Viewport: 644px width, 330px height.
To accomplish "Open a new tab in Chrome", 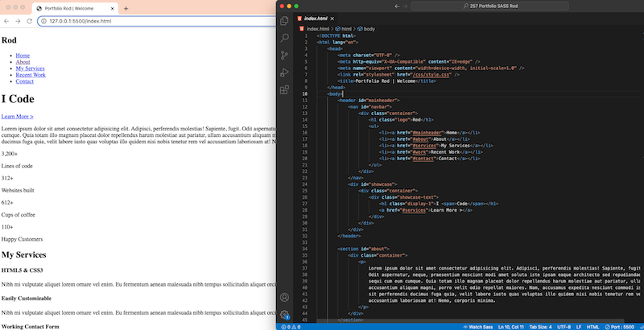I will (126, 8).
